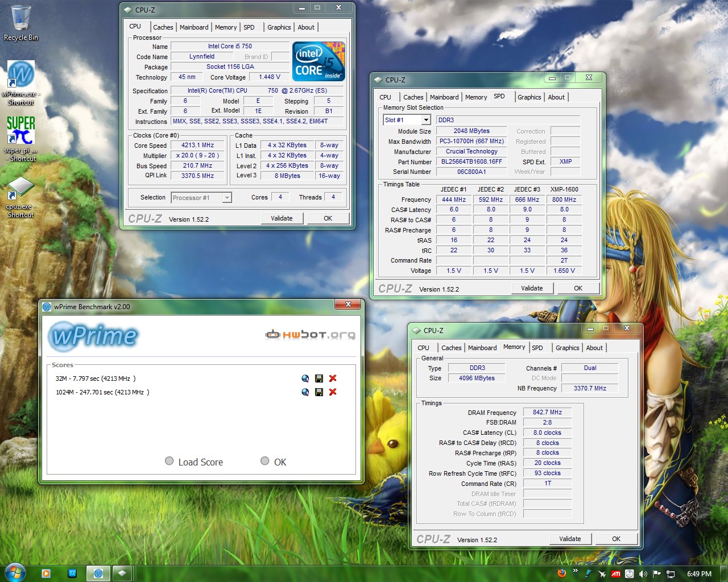Screen dimensions: 728x582
Task: Select the Load Score radio button
Action: (x=169, y=461)
